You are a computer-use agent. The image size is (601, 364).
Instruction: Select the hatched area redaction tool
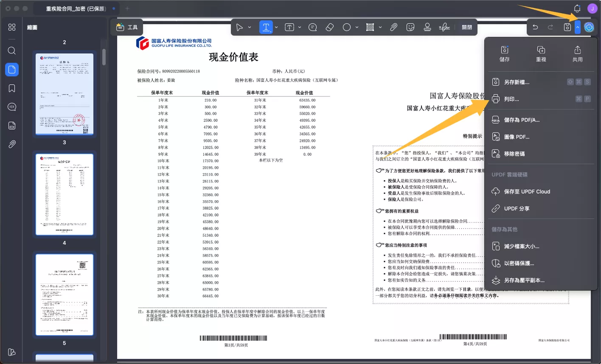click(x=370, y=27)
